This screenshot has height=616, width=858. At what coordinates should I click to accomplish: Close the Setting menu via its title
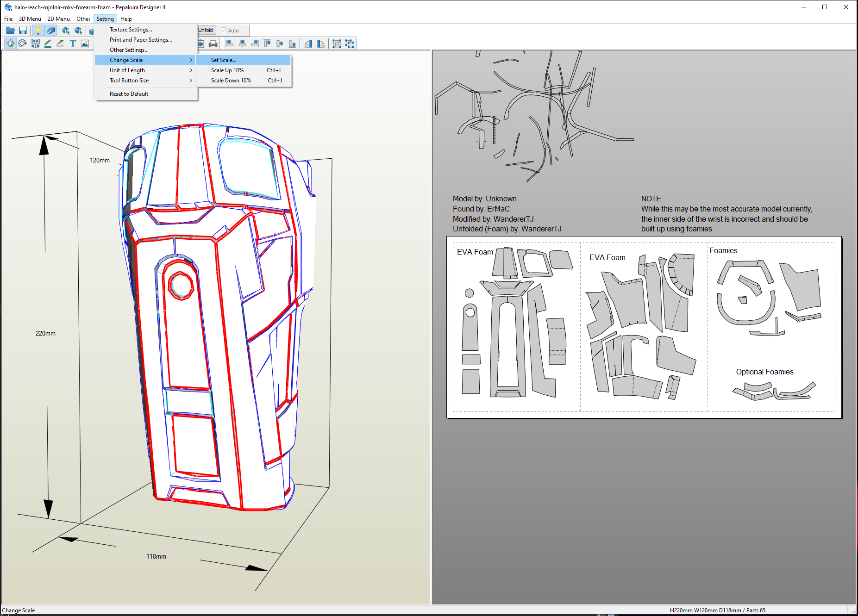click(x=105, y=19)
